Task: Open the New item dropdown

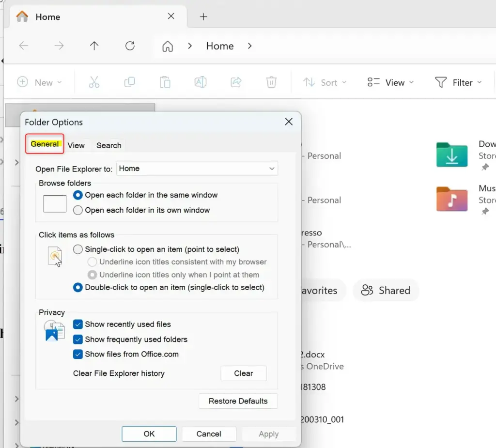Action: (40, 82)
